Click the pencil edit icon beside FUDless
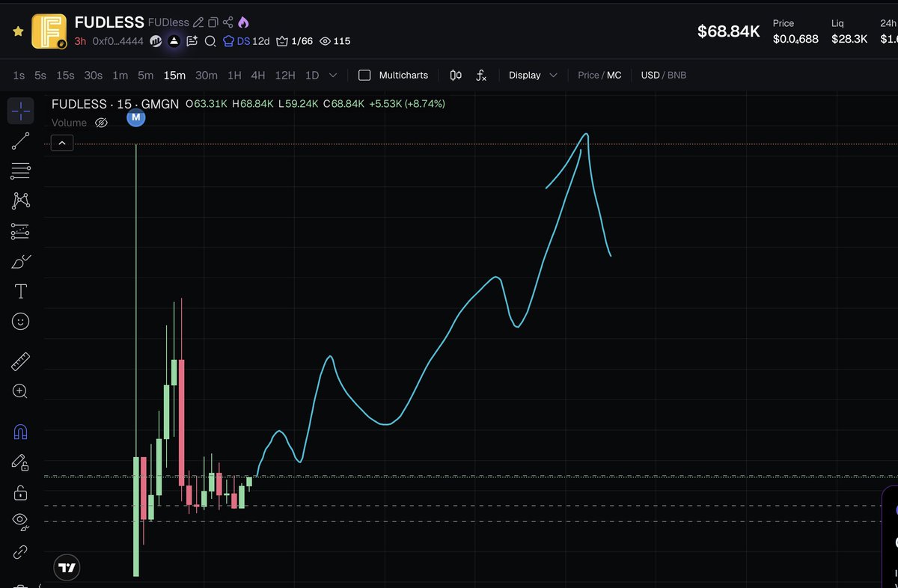Image resolution: width=898 pixels, height=588 pixels. point(198,22)
